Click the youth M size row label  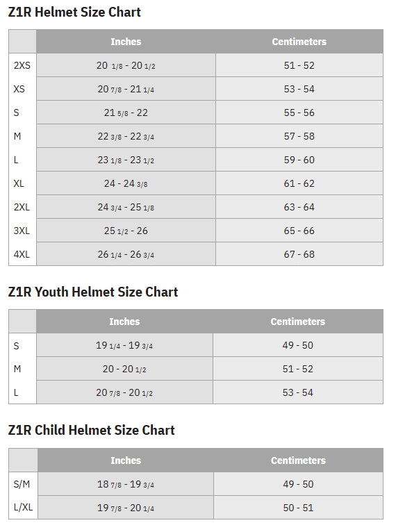pyautogui.click(x=17, y=369)
